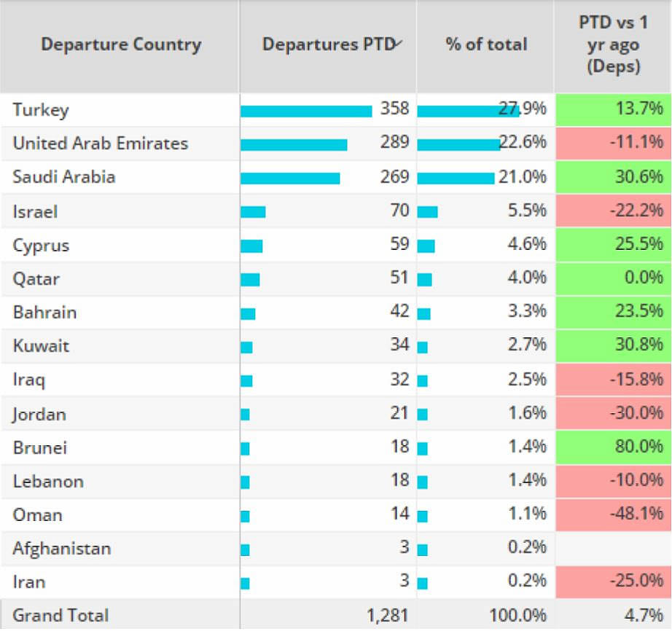Click the sort arrow on Departures PTD
Viewport: 672px width, 631px height.
tap(398, 44)
